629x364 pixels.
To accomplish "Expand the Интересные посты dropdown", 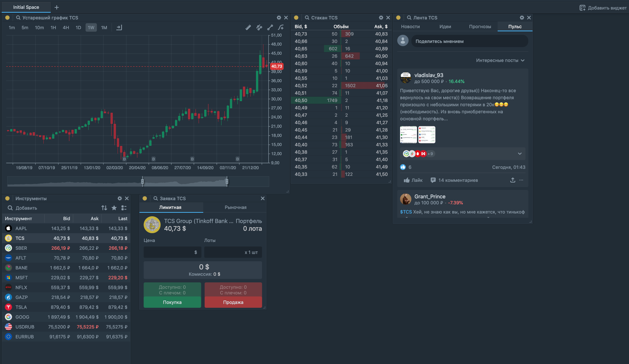I will point(500,60).
